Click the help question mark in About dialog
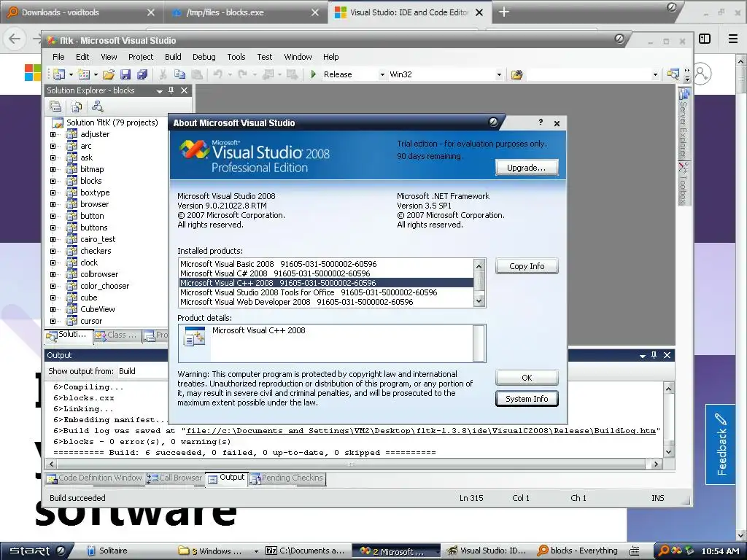This screenshot has width=747, height=560. point(541,122)
